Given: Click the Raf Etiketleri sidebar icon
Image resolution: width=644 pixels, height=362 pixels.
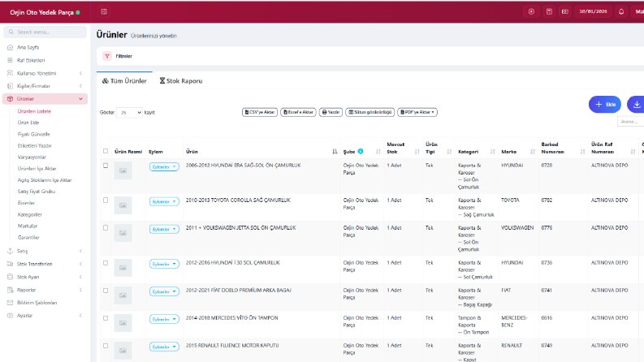Looking at the screenshot, I should (10, 60).
